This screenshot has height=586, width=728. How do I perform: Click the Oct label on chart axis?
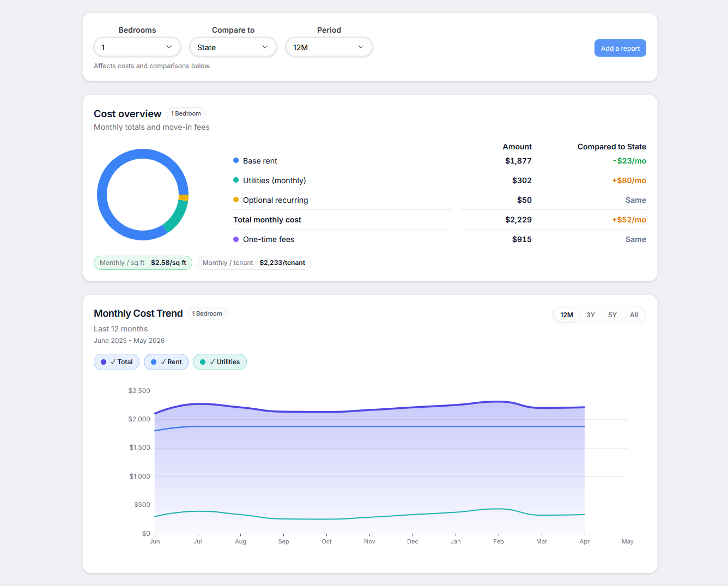(x=326, y=541)
